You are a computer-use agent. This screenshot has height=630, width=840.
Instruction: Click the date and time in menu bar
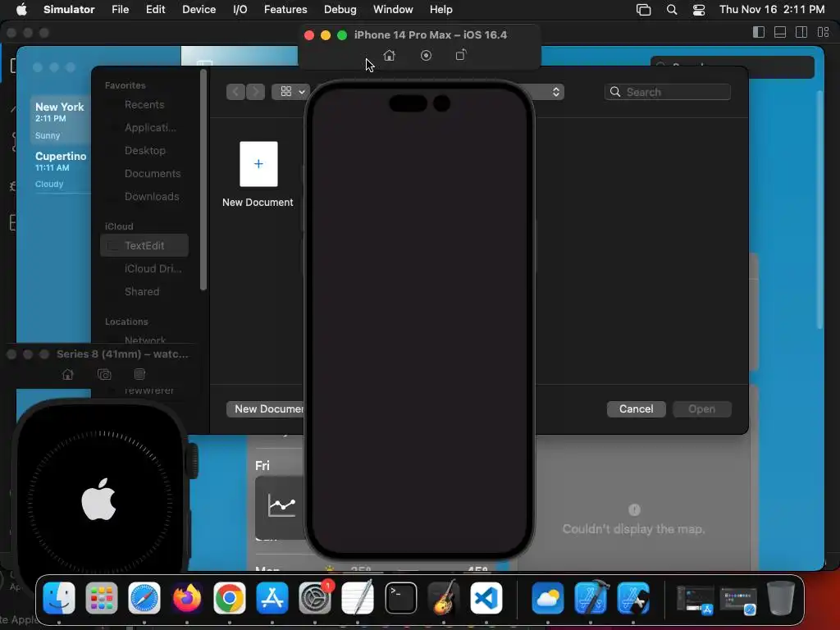click(772, 9)
